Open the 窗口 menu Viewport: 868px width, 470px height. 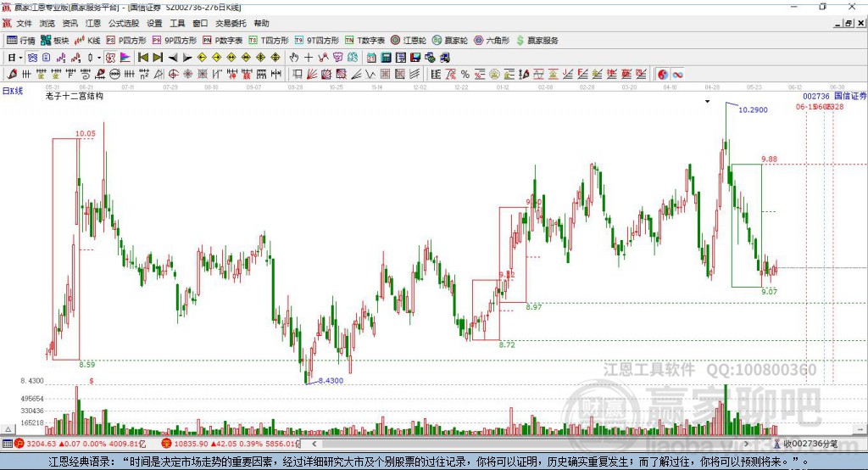pos(200,23)
